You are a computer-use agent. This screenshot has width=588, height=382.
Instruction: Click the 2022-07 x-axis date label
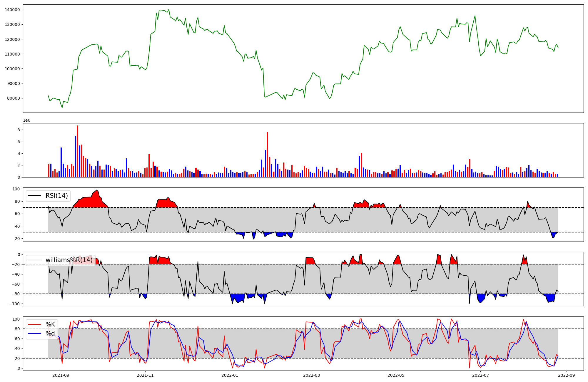480,375
